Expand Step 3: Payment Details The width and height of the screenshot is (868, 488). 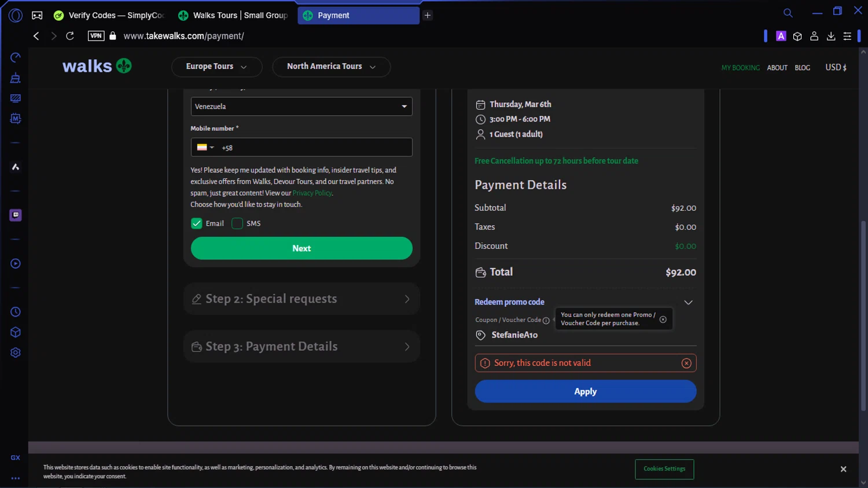(301, 346)
